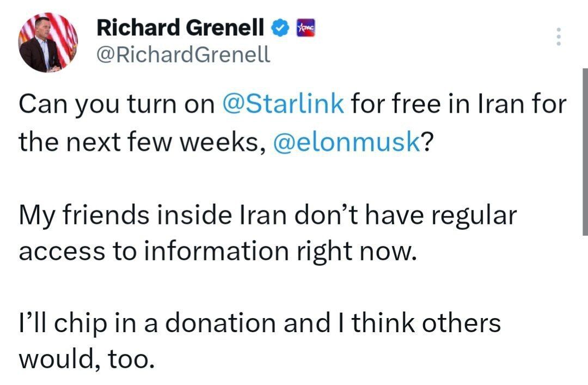Click the "the next few weeks," text
Screen dimensions: 588x385
142,143
